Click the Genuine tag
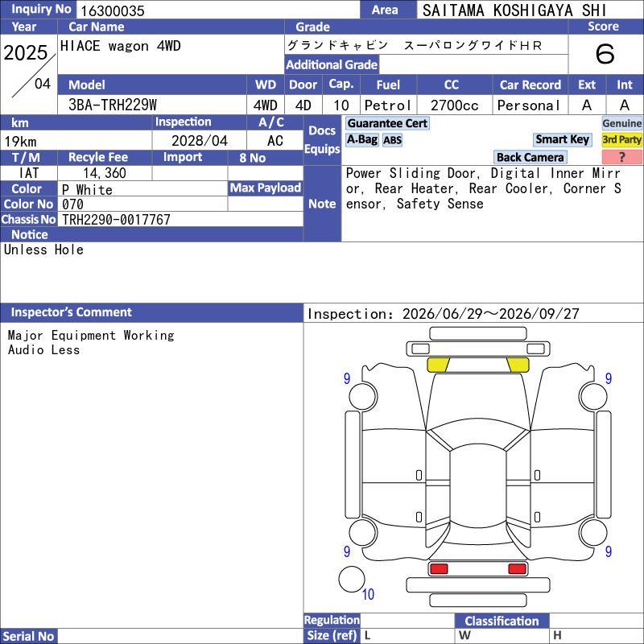This screenshot has width=644, height=644. (x=621, y=123)
